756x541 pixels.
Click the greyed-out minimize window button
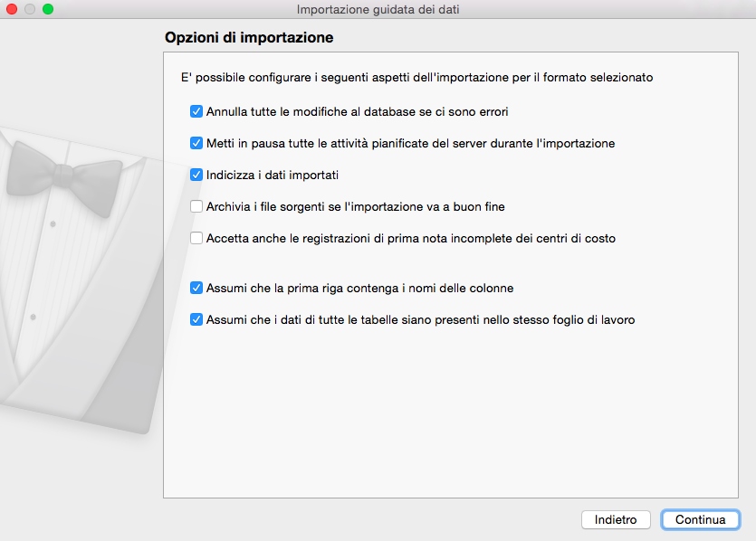point(30,9)
